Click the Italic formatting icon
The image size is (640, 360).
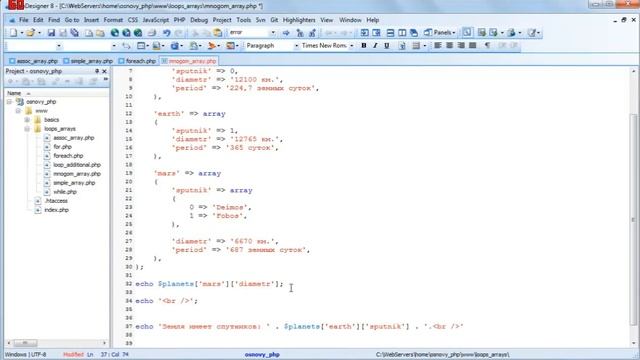[x=375, y=46]
